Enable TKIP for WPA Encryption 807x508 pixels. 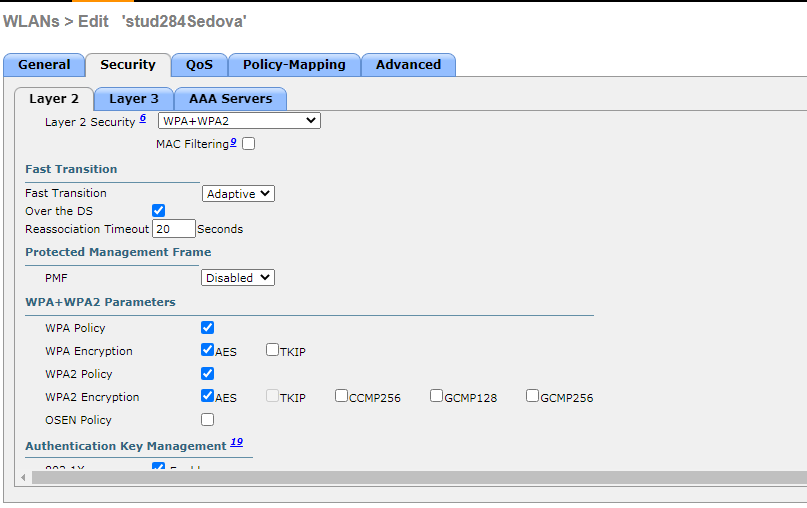click(x=272, y=350)
